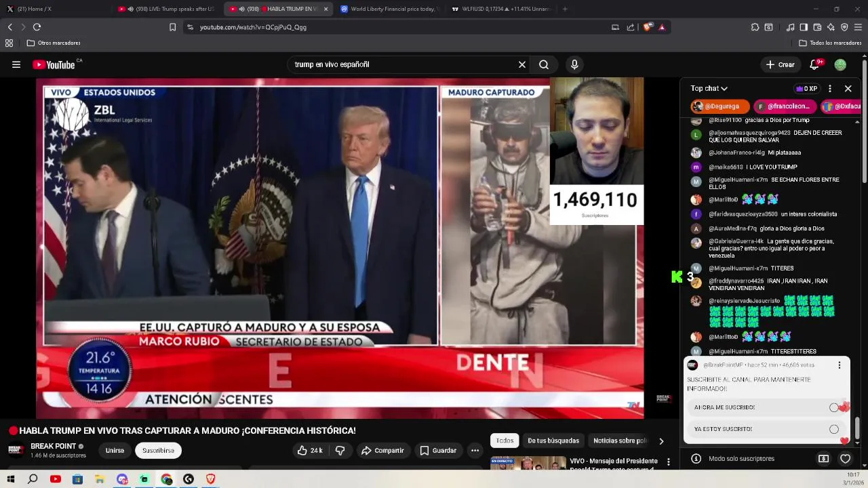Send a Super Chat via dollar icon

(x=823, y=459)
